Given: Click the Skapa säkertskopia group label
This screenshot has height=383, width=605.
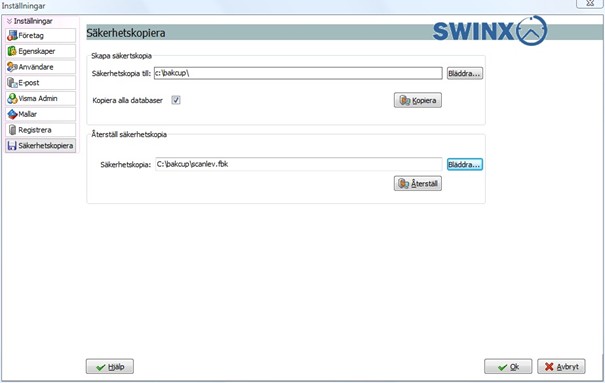Looking at the screenshot, I should (x=121, y=56).
